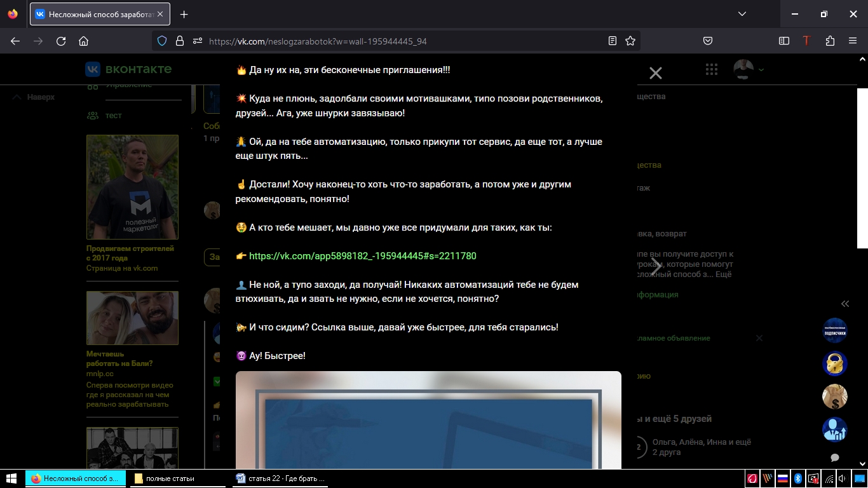Open the Windows notification center
Screen dimensions: 868x488
(859, 478)
